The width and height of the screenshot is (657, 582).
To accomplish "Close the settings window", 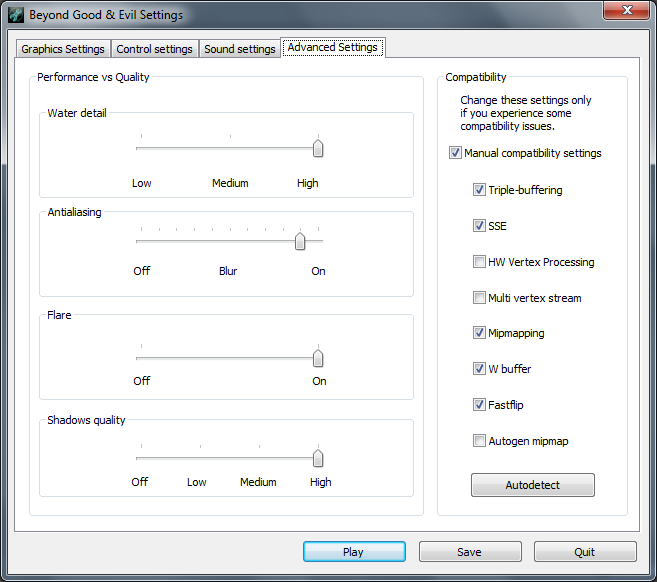I will point(626,10).
